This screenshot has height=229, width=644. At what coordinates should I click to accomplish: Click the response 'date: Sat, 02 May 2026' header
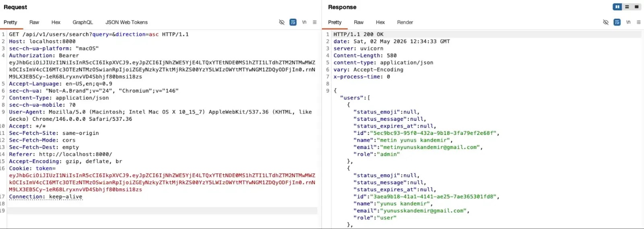click(x=392, y=41)
